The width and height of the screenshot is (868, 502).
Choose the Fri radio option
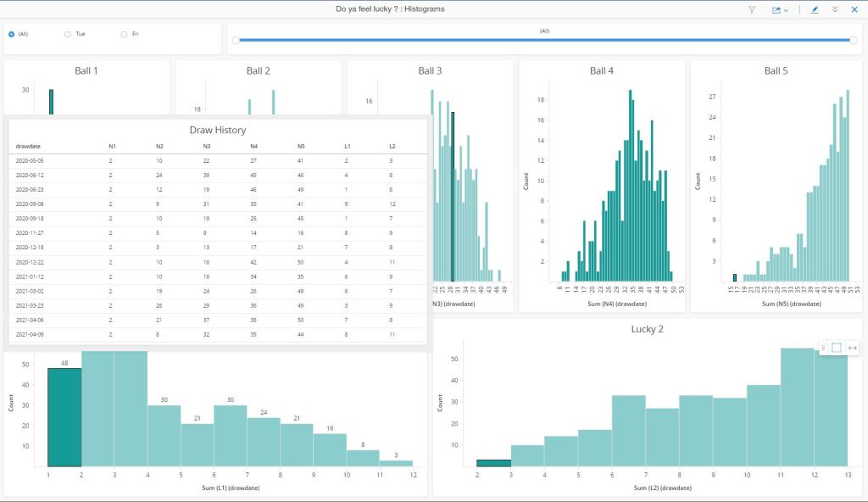pyautogui.click(x=124, y=34)
